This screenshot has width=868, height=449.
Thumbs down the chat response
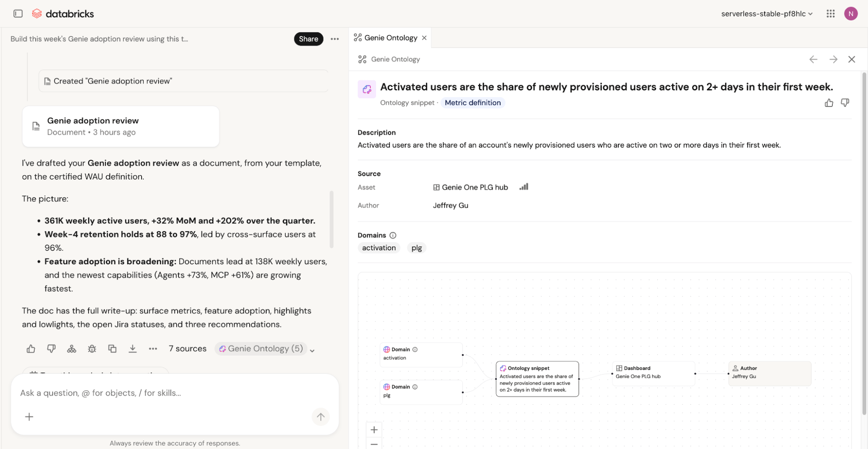[51, 349]
